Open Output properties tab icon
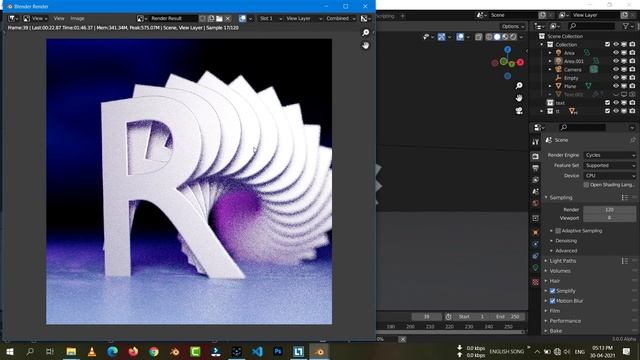This screenshot has width=640, height=360. (535, 168)
